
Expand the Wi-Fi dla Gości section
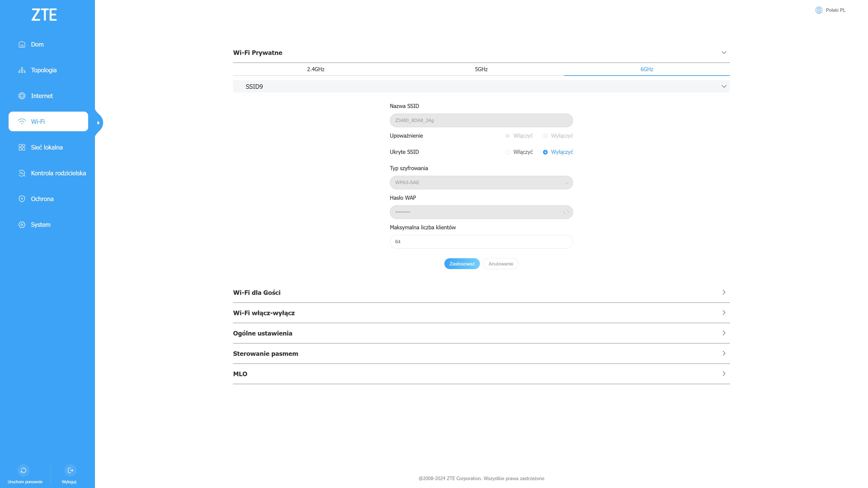723,292
